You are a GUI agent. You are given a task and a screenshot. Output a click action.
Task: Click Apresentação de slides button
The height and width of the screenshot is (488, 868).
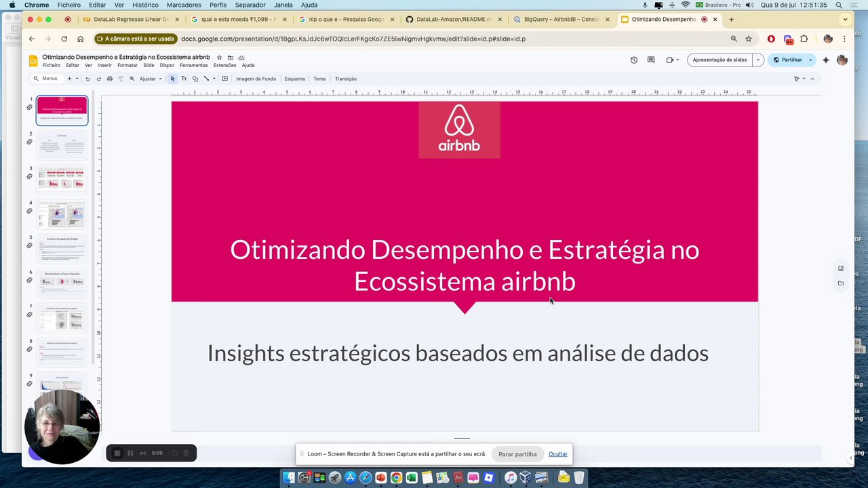click(x=719, y=60)
